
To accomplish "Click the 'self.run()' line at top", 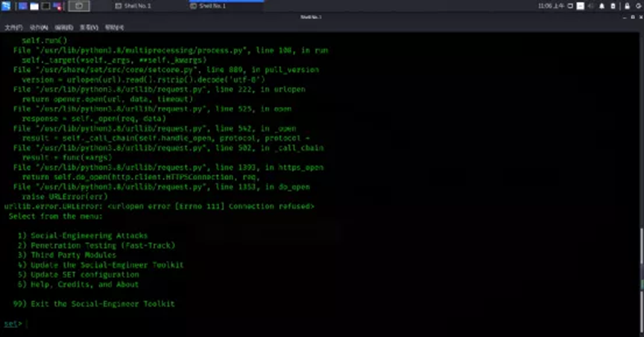I will (x=45, y=41).
